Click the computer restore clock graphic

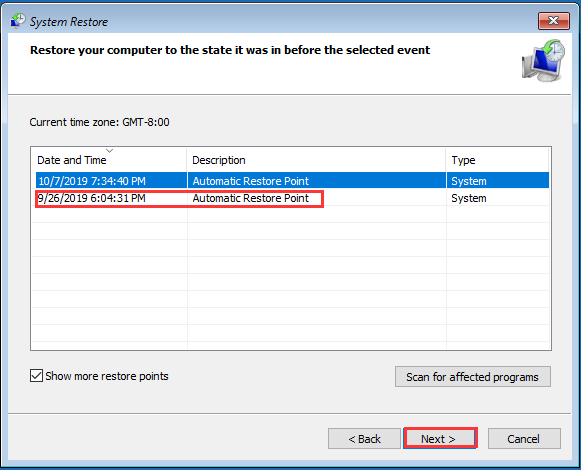543,61
